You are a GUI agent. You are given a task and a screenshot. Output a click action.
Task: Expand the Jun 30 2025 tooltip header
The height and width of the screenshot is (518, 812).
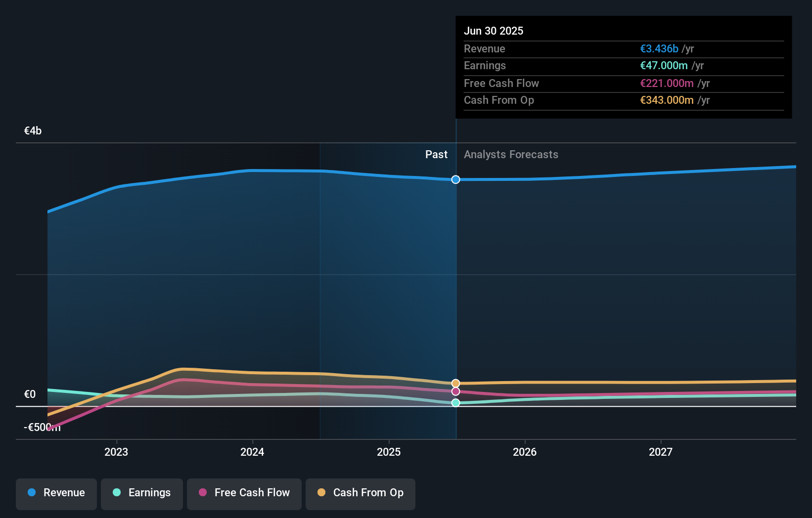[x=494, y=31]
